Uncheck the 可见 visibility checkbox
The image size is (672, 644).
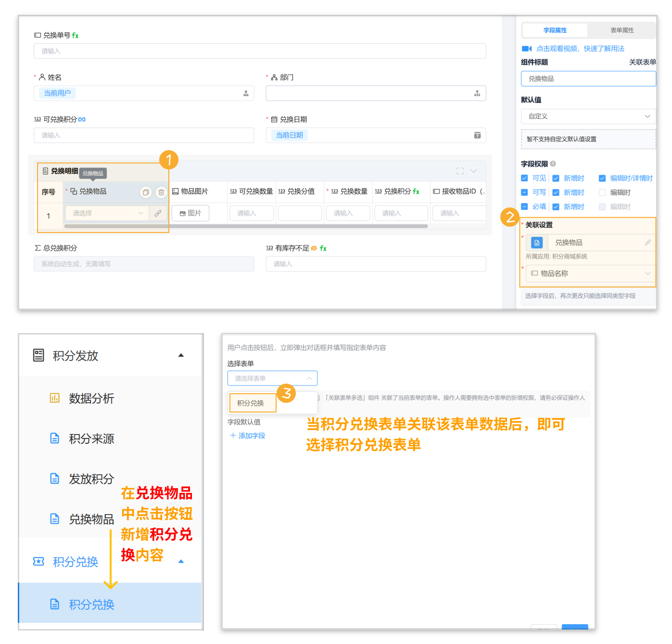pos(524,178)
